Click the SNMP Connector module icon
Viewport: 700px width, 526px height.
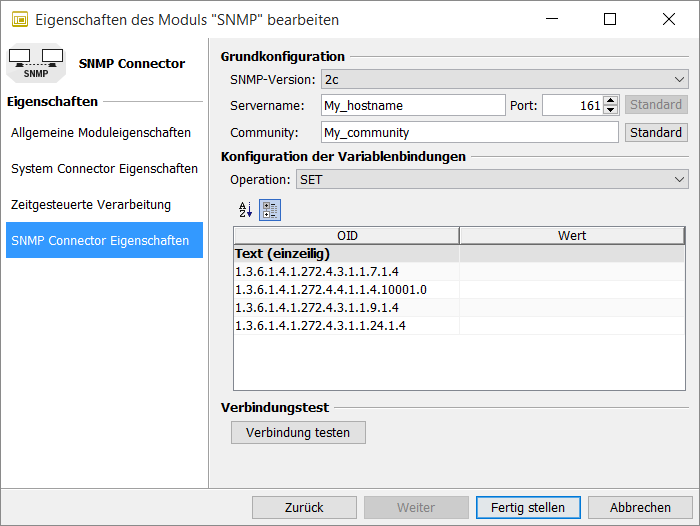click(35, 64)
